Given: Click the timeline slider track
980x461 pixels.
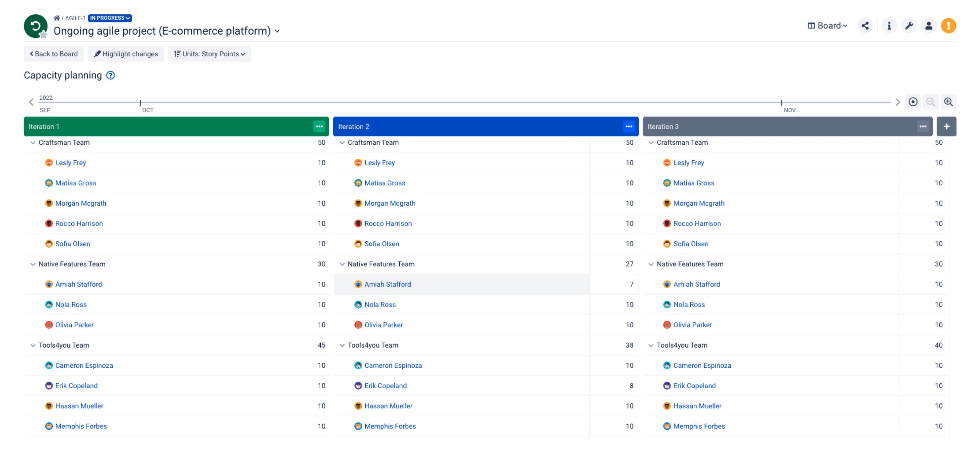Looking at the screenshot, I should [x=464, y=102].
